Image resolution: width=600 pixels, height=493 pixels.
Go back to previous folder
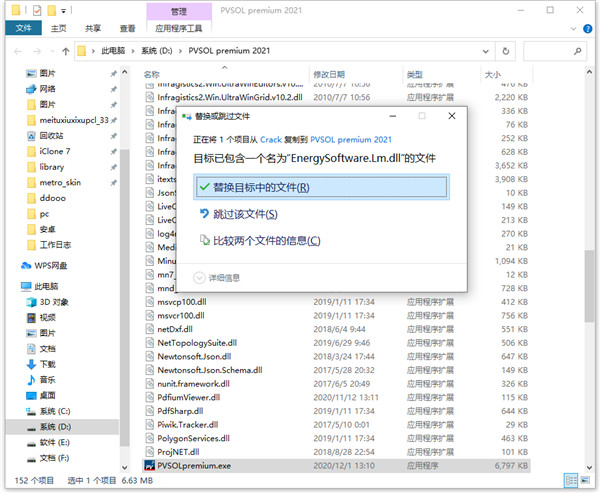[18, 51]
